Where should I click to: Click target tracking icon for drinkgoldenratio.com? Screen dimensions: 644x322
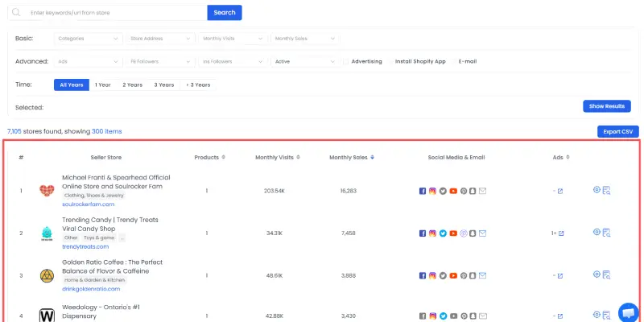click(597, 275)
